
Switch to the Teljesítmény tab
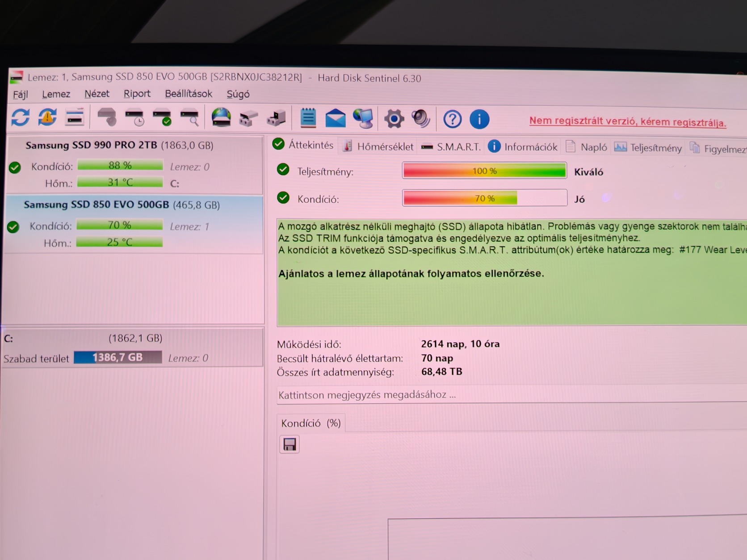[x=648, y=148]
